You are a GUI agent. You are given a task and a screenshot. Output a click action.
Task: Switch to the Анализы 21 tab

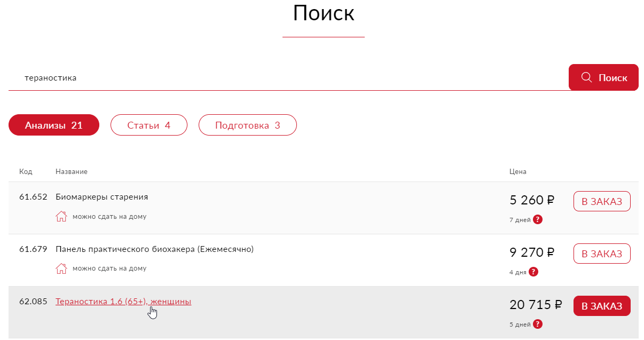point(54,125)
